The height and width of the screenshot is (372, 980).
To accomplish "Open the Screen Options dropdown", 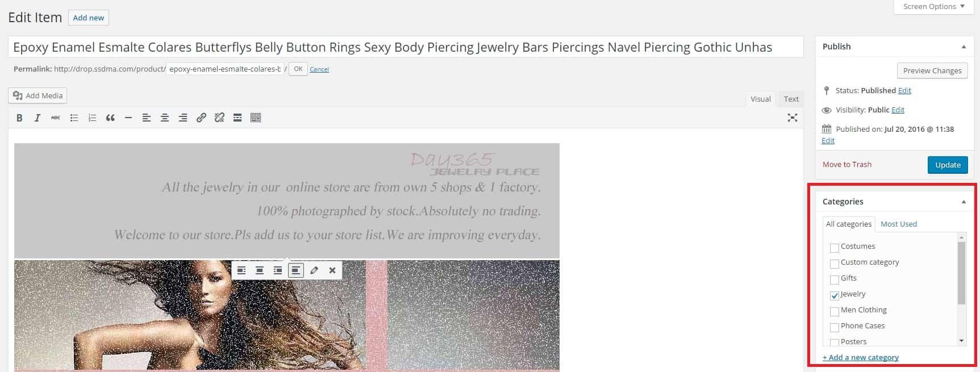I will tap(934, 7).
